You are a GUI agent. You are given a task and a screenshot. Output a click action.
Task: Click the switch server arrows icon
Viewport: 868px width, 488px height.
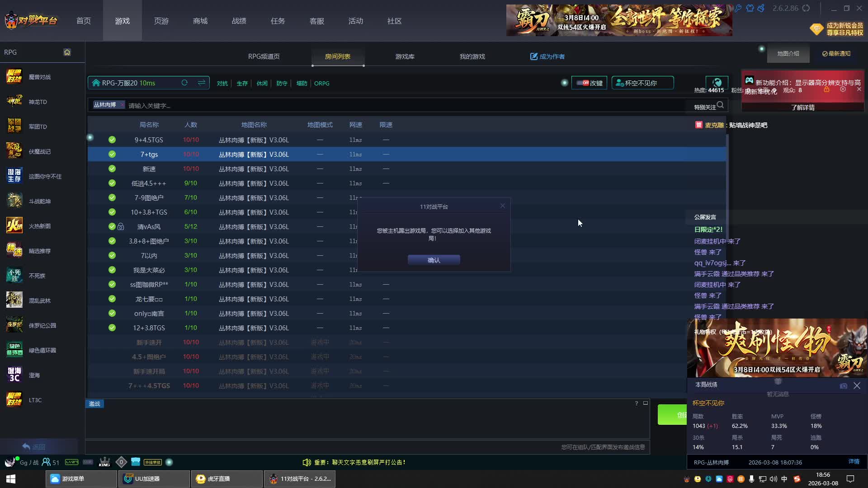pyautogui.click(x=202, y=83)
